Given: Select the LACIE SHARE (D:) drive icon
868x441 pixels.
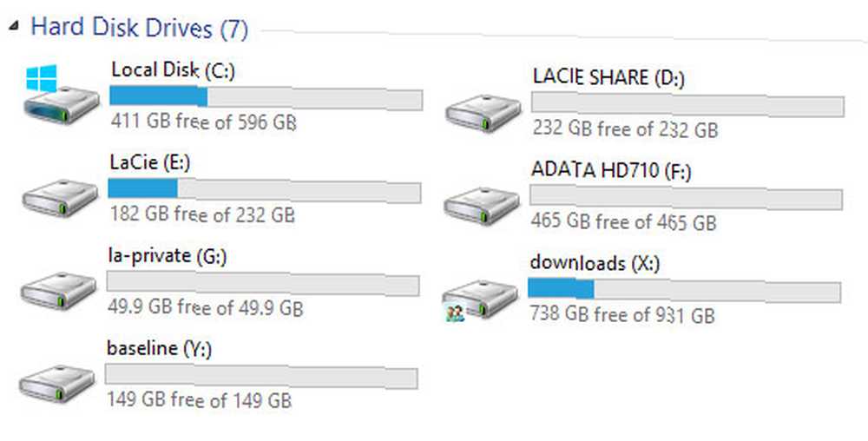Looking at the screenshot, I should pos(483,112).
